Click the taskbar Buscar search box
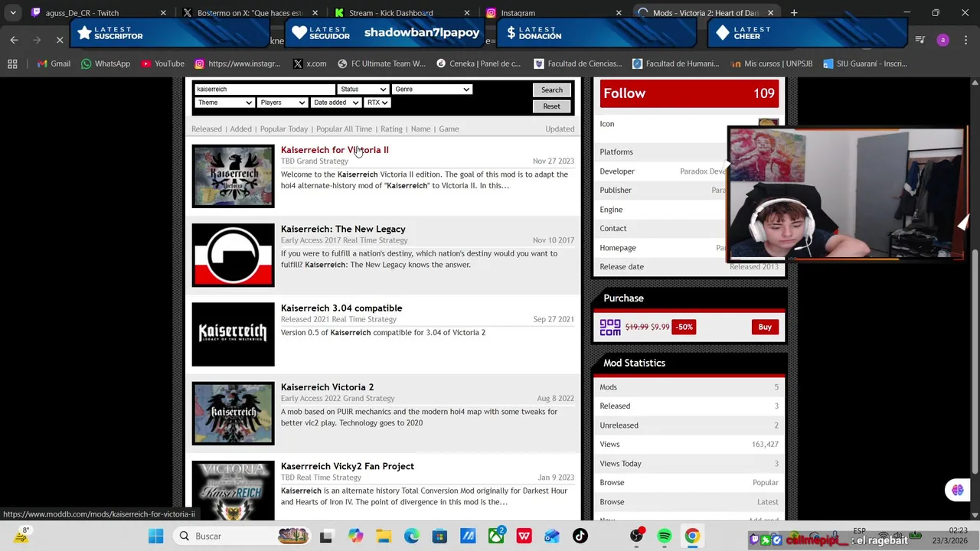Viewport: 980px width, 551px height. [x=243, y=536]
